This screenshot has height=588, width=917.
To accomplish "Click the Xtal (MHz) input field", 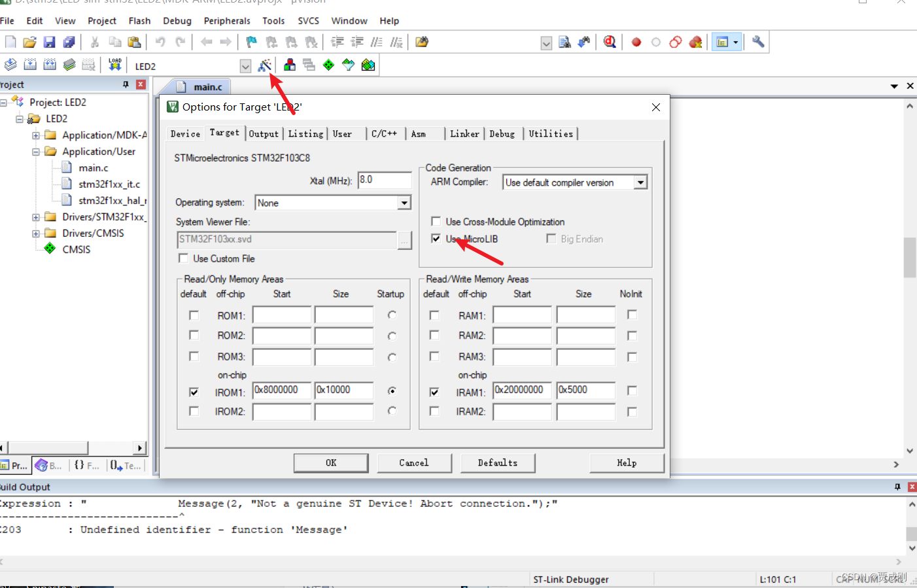I will (385, 180).
